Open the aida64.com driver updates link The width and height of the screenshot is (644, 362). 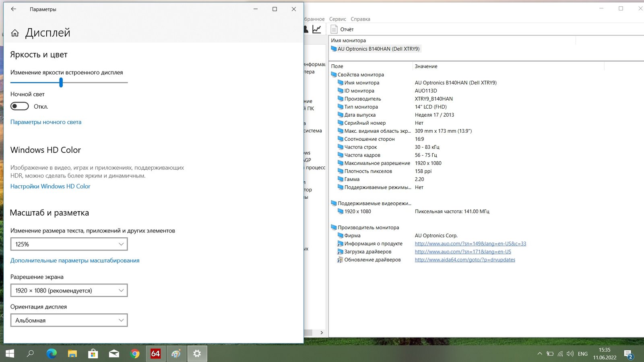pyautogui.click(x=465, y=259)
